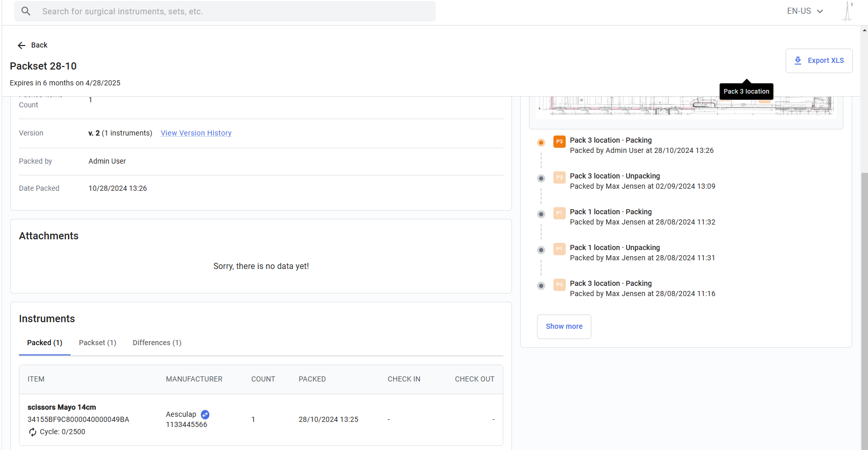Click the search magnifier icon

(26, 11)
